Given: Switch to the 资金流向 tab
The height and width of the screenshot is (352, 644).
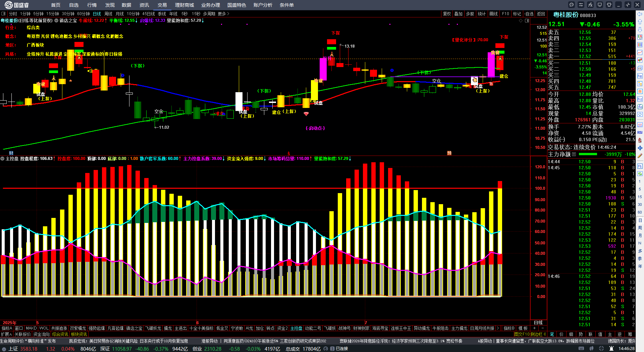Looking at the screenshot, I should (42, 334).
